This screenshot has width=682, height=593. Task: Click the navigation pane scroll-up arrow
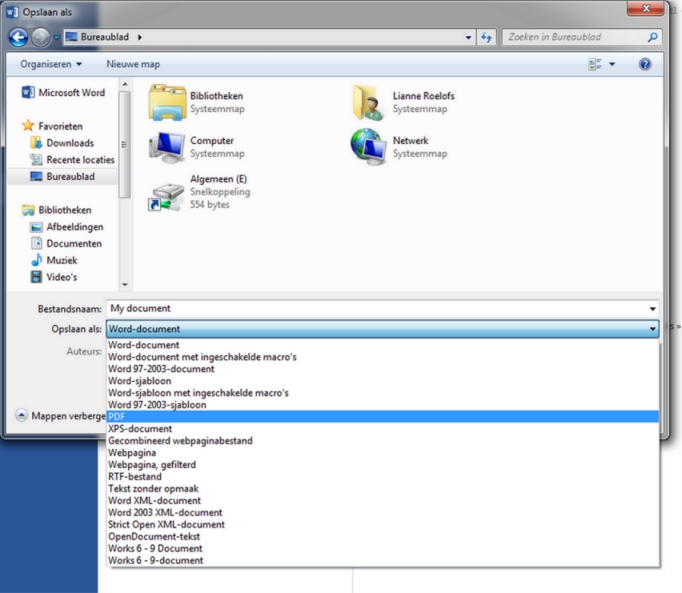125,84
